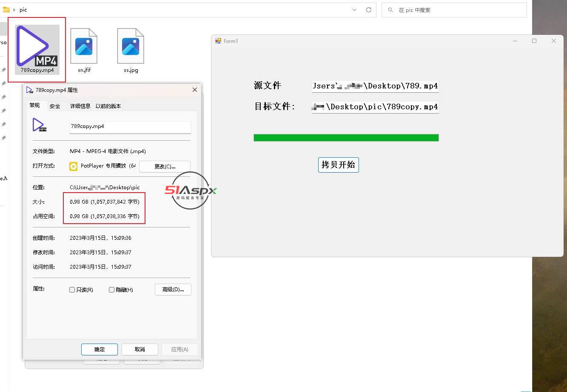This screenshot has width=567, height=392.
Task: Click the 打开方式 PotPlayer 专用播放 text
Action: pos(108,166)
